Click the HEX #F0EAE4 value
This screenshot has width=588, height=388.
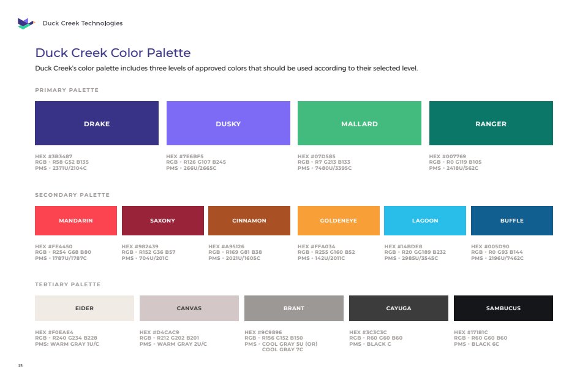click(x=55, y=332)
